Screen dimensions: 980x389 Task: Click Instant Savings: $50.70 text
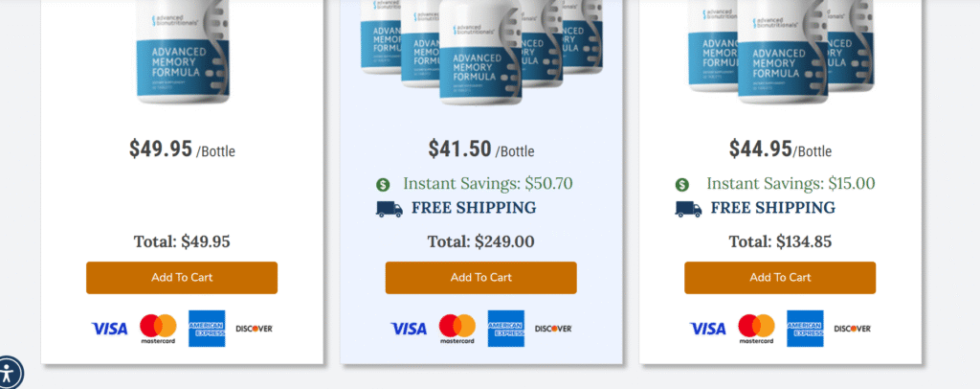pos(488,184)
